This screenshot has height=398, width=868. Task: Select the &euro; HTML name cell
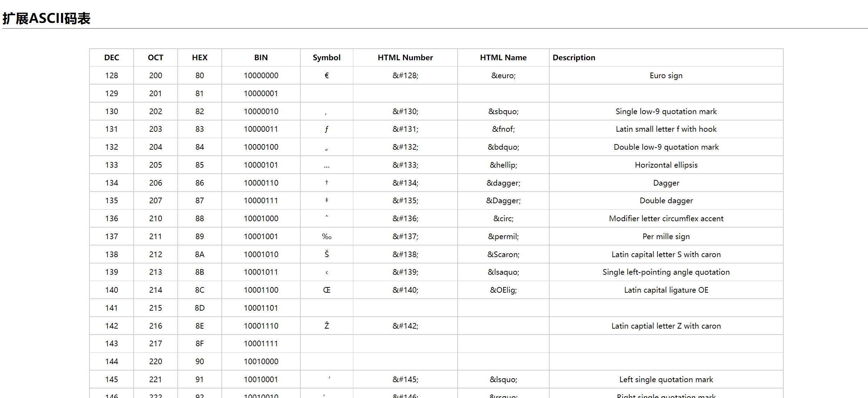click(503, 75)
